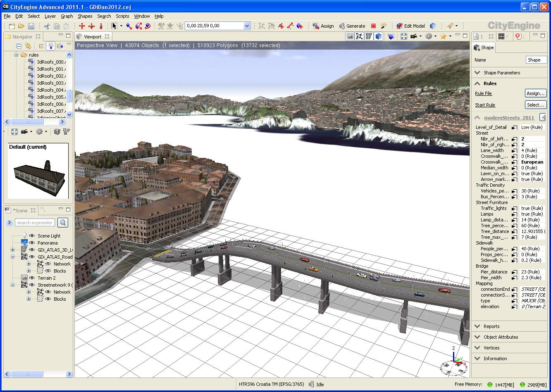Viewport: 551px width, 392px height.
Task: Save the scene with the floppy disk icon
Action: [x=31, y=26]
